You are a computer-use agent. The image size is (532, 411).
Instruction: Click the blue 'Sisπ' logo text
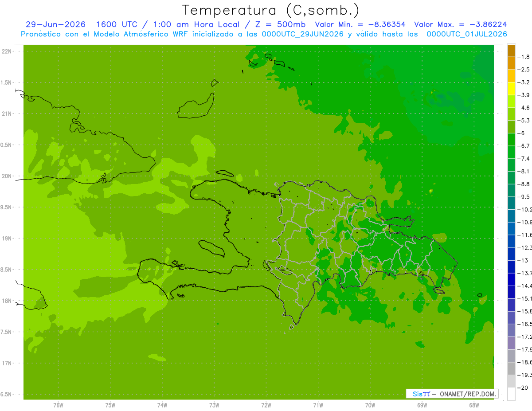[421, 394]
